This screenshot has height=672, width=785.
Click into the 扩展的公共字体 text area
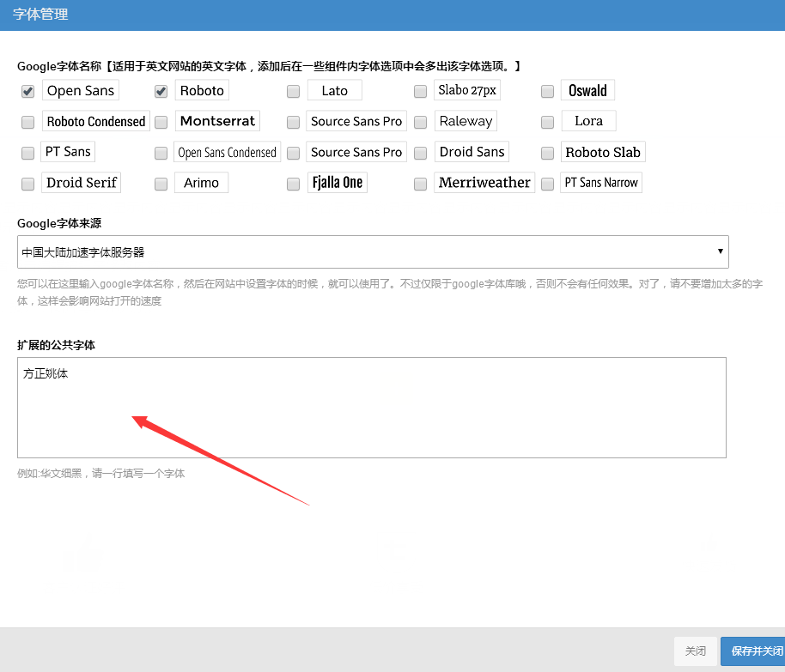[372, 408]
